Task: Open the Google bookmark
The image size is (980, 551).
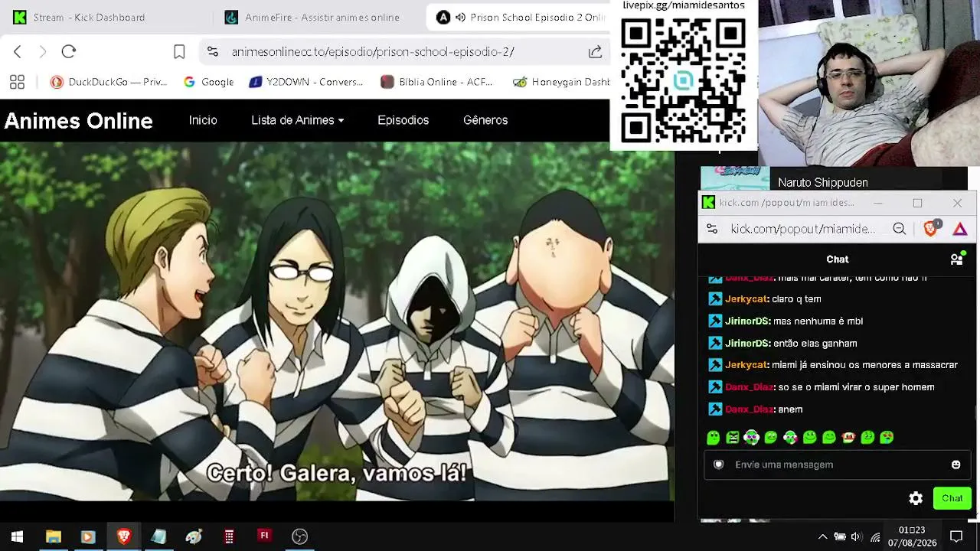Action: click(x=209, y=82)
